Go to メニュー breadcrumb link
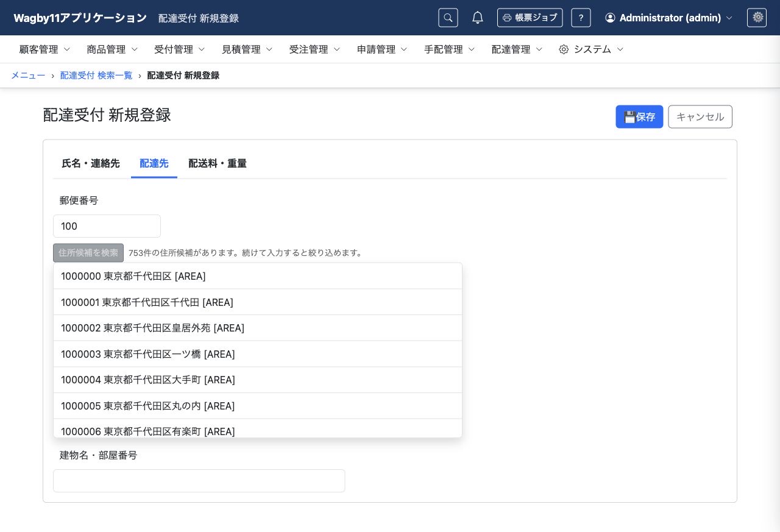Viewport: 780px width, 532px height. click(28, 76)
